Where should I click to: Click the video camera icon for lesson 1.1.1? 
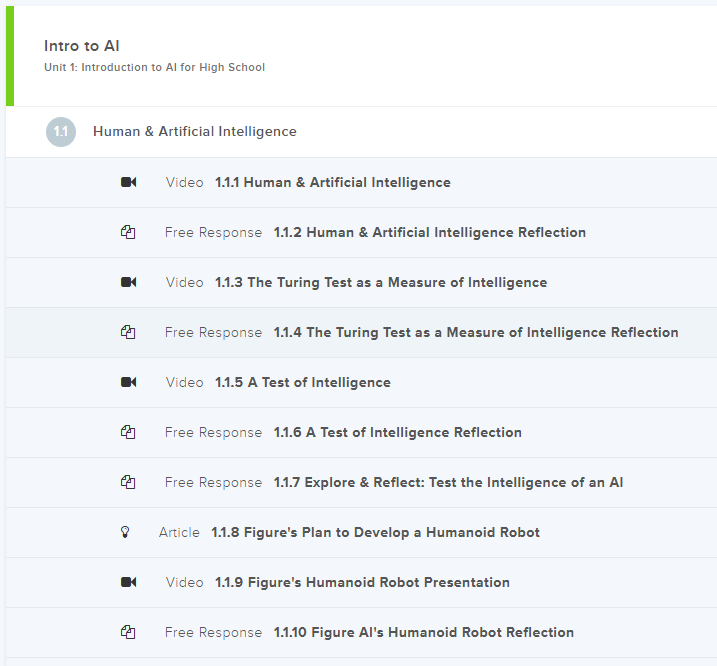128,182
